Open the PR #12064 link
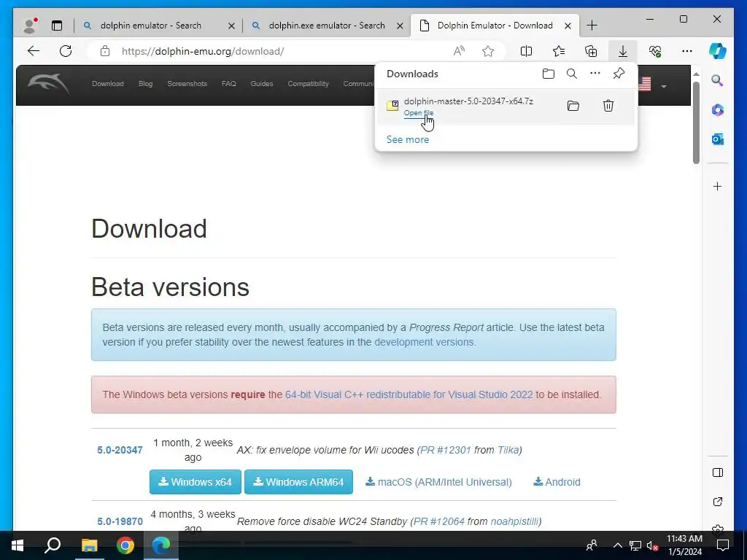 (438, 521)
